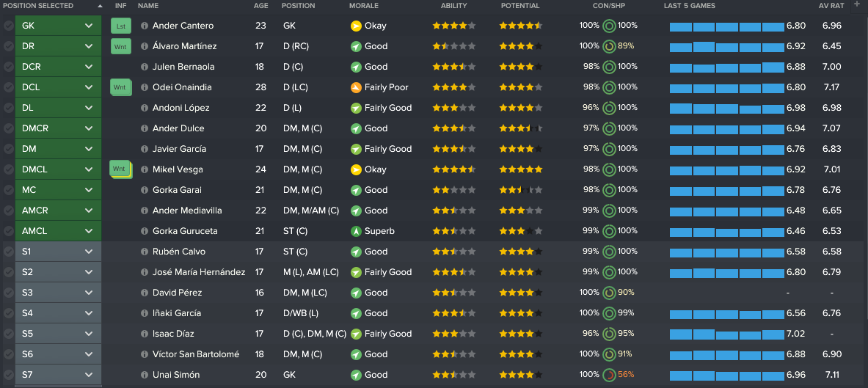868x388 pixels.
Task: Toggle the selection tick on the GK row
Action: click(8, 26)
